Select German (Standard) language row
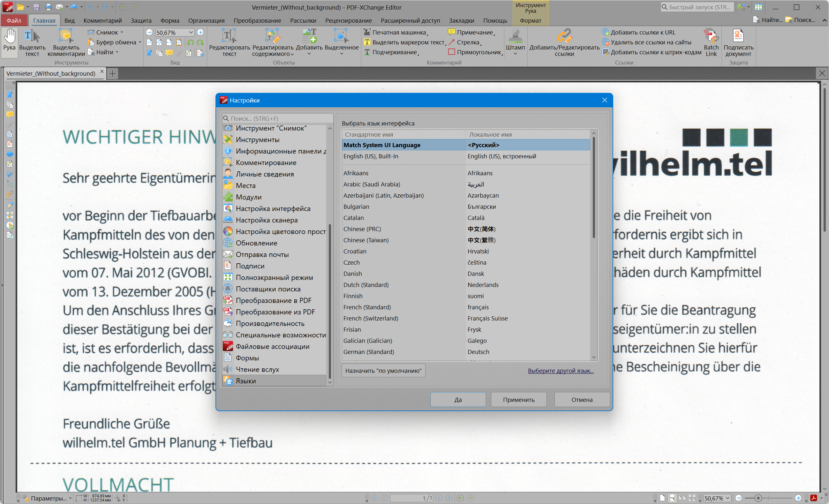 point(368,352)
